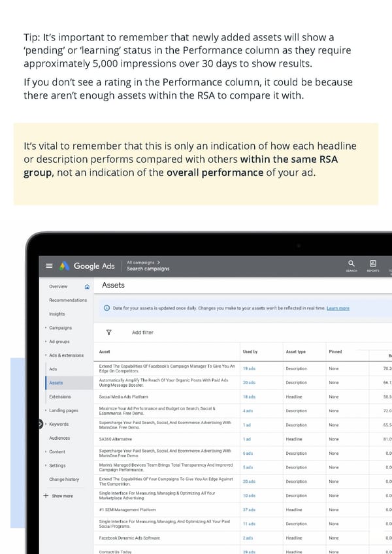Image resolution: width=392 pixels, height=554 pixels.
Task: Select Recommendations in the left menu
Action: pos(67,300)
